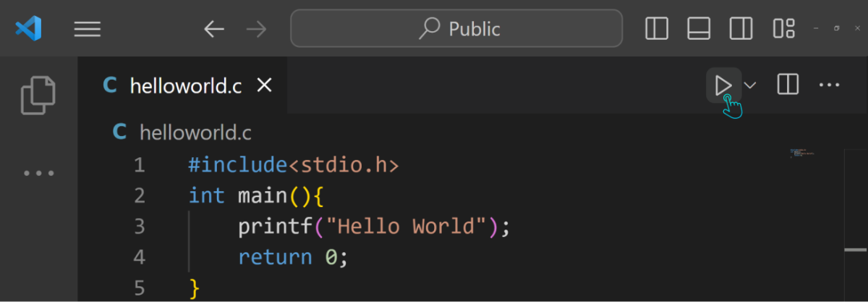Screen dimensions: 868x302
Task: Click the forward navigation arrow
Action: tap(256, 29)
